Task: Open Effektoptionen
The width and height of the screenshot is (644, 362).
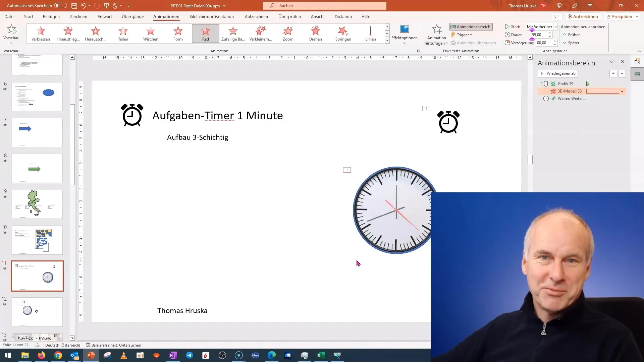Action: click(x=405, y=34)
